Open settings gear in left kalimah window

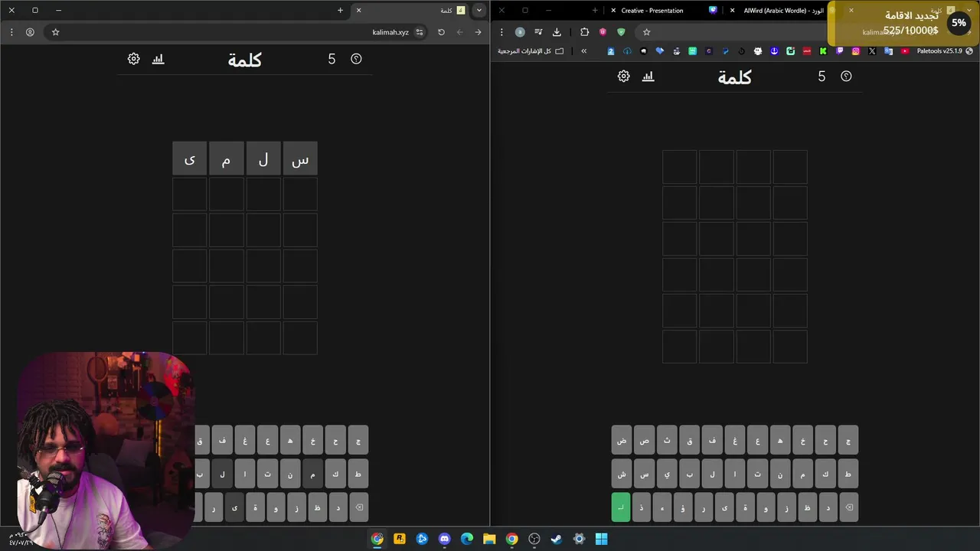point(134,59)
